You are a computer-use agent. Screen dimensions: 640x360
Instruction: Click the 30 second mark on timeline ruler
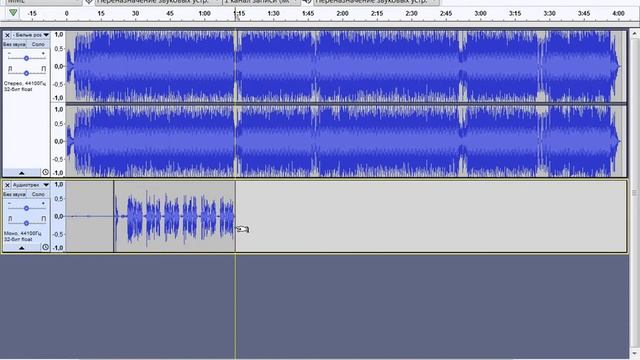(136, 13)
